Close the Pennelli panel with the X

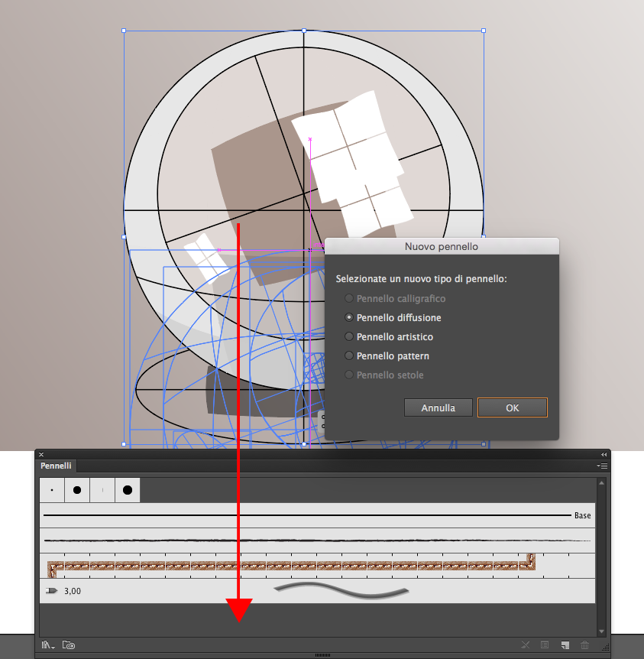41,454
